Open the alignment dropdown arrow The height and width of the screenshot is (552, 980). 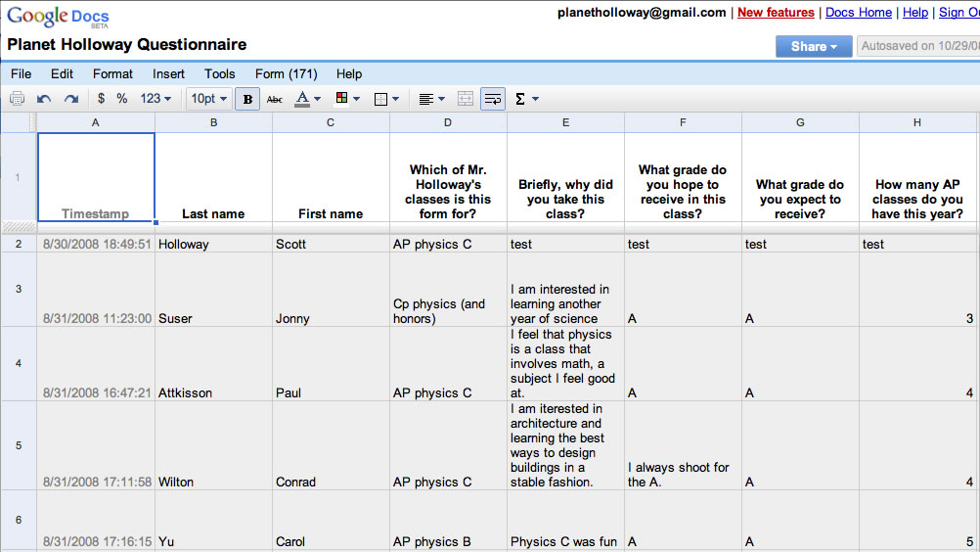[442, 99]
